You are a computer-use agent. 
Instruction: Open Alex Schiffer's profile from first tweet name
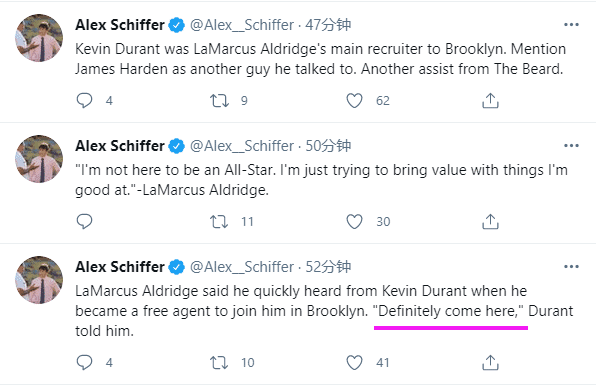click(x=120, y=25)
